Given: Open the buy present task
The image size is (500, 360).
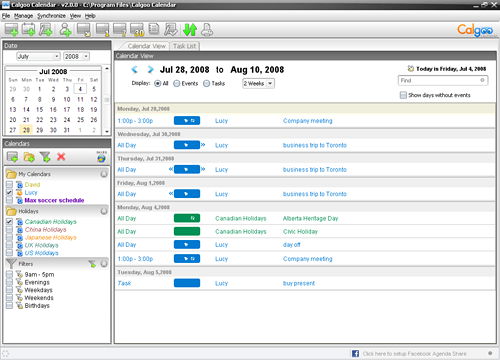Looking at the screenshot, I should (299, 283).
